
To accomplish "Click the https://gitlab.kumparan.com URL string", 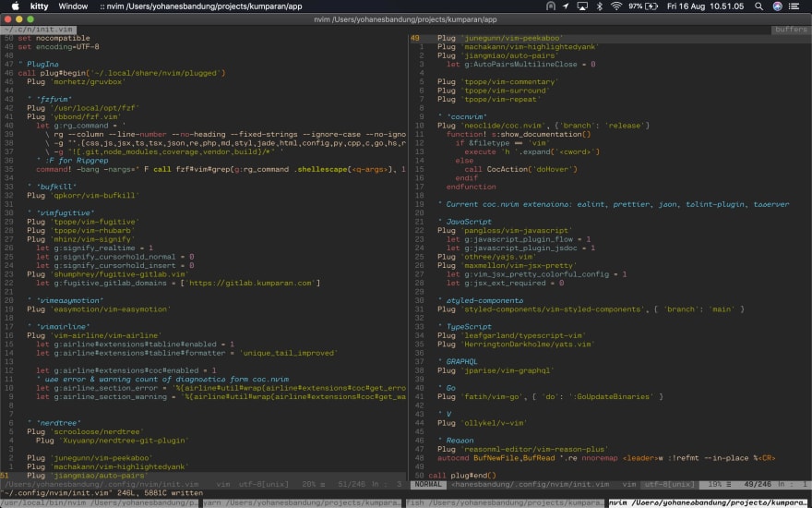I will click(250, 283).
